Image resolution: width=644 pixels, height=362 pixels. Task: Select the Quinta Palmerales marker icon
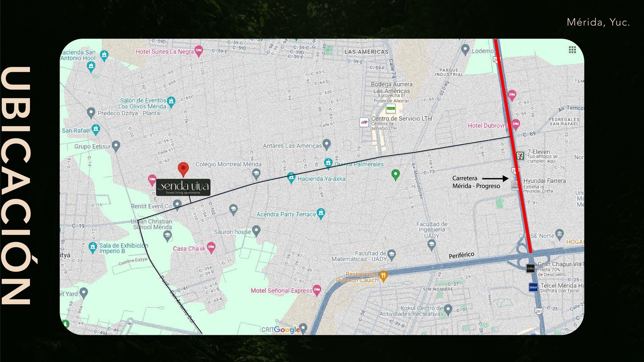[328, 163]
